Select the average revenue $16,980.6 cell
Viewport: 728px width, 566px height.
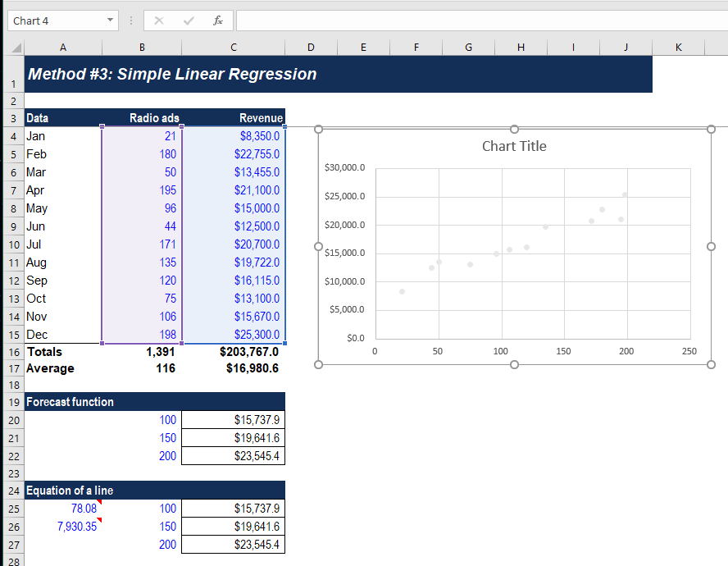point(233,368)
